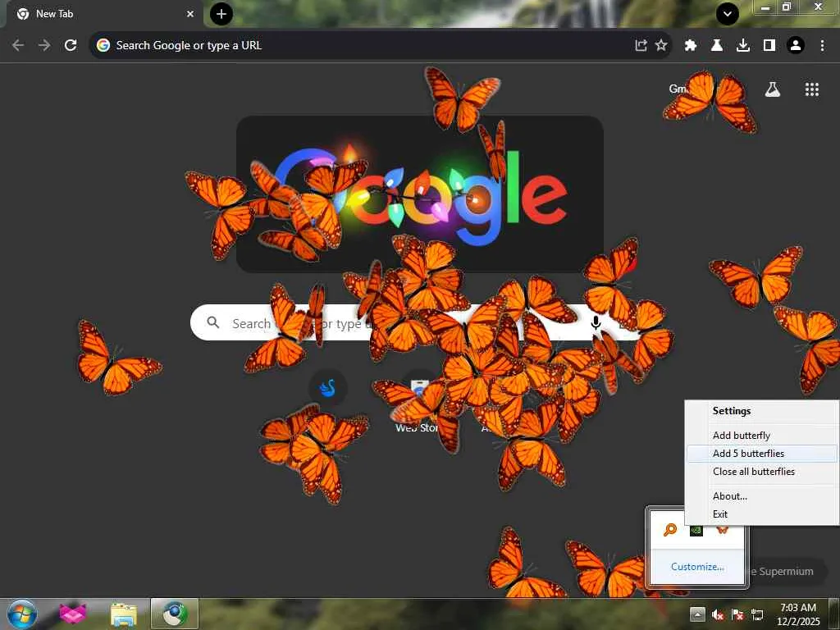
Task: Open the Action Center flag icon
Action: click(737, 615)
